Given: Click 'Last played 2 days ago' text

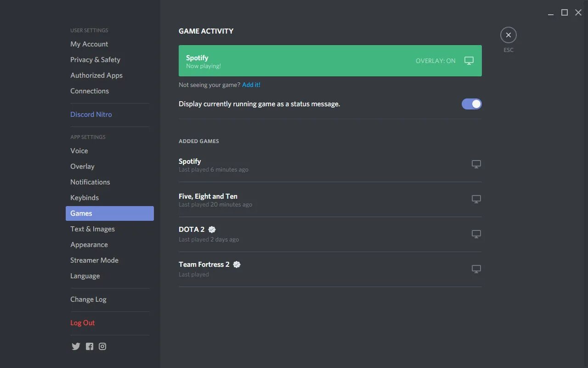Looking at the screenshot, I should point(209,240).
